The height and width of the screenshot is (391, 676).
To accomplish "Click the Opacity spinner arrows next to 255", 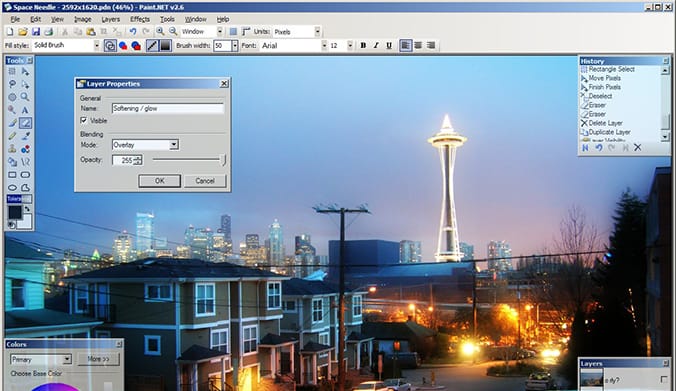I will [x=138, y=160].
